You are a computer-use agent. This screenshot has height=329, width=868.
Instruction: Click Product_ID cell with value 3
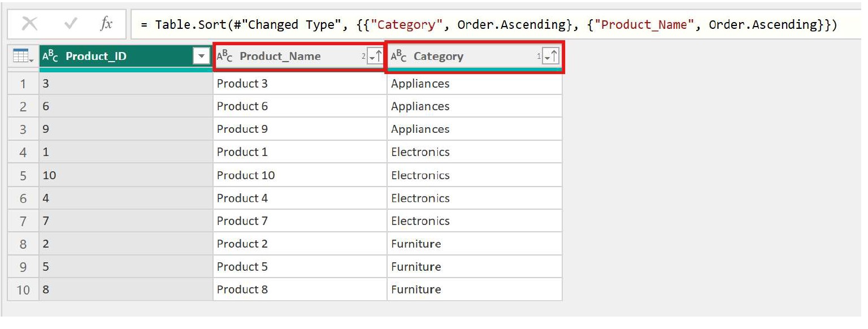click(126, 84)
